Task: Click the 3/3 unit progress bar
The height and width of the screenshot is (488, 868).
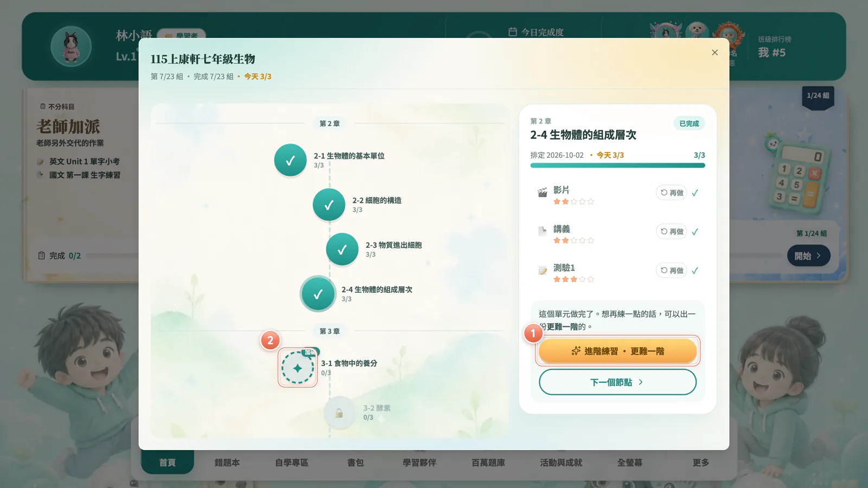Action: tap(617, 165)
